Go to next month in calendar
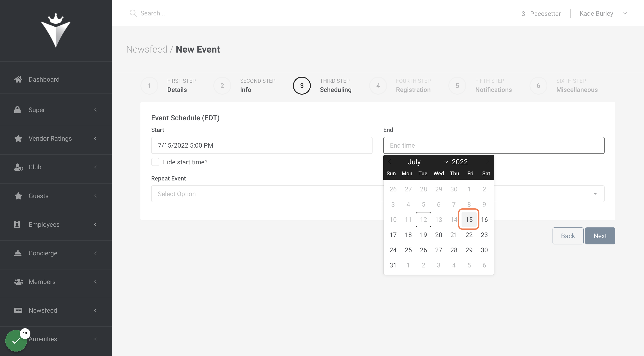 tap(487, 162)
